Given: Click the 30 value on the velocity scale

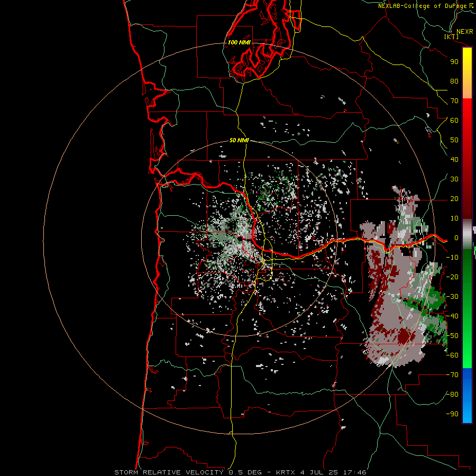Looking at the screenshot, I should pos(454,179).
